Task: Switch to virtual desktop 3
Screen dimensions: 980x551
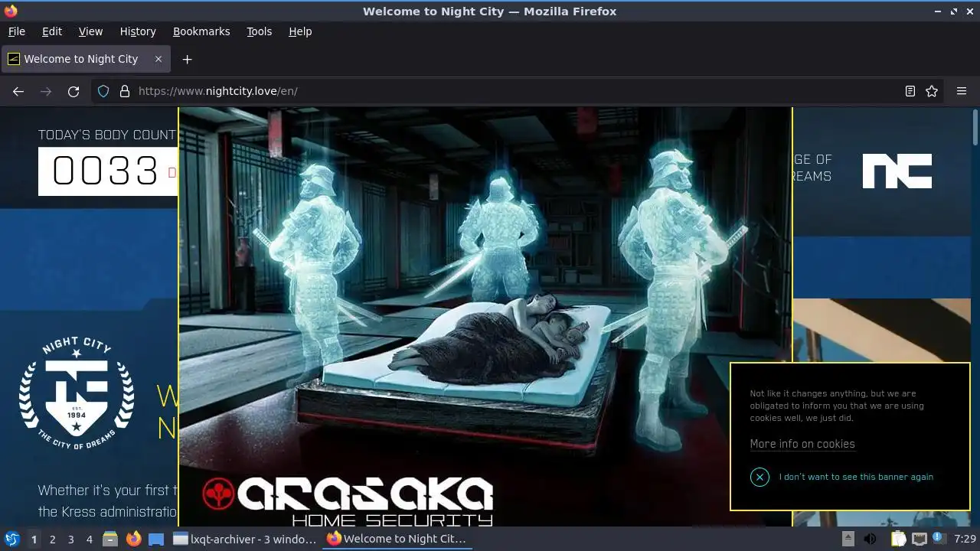Action: tap(70, 539)
